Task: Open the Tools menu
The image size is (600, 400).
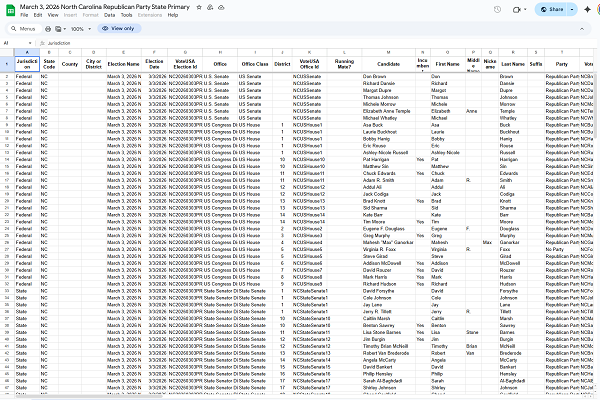Action: point(127,15)
